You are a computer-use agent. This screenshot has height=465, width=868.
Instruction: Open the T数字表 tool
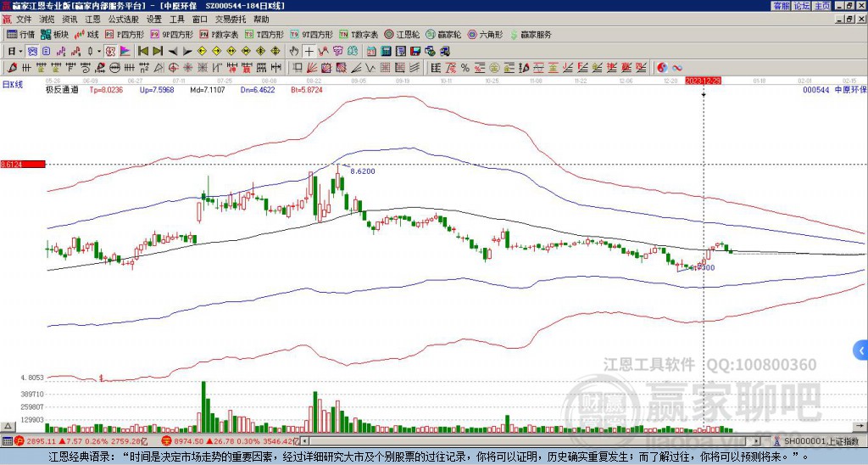(x=359, y=34)
